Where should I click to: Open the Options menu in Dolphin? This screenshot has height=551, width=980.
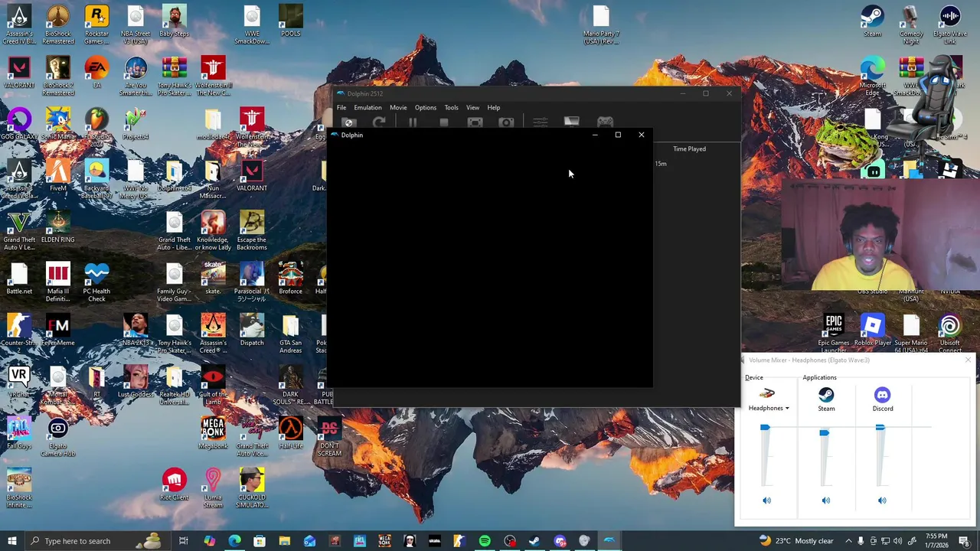point(425,108)
